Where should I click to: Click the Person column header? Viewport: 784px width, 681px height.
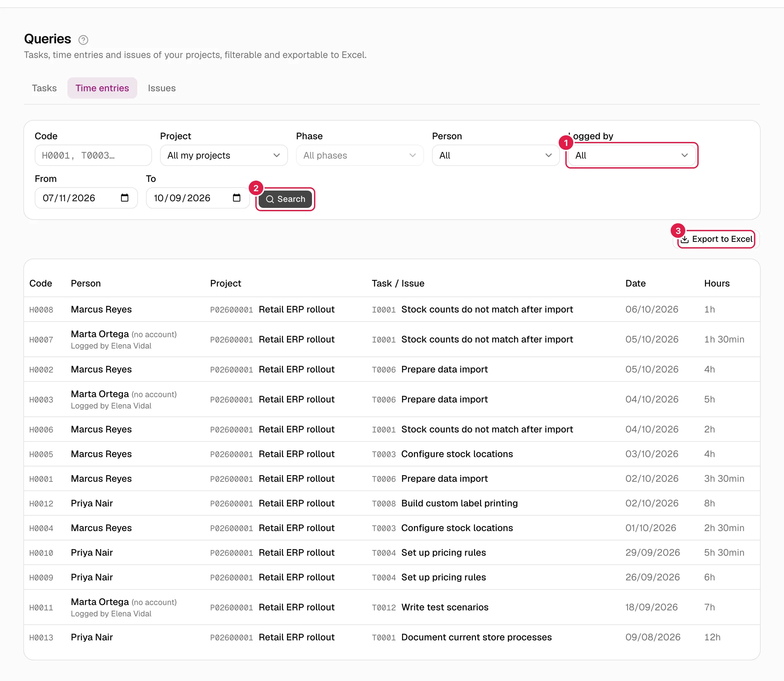click(x=86, y=284)
